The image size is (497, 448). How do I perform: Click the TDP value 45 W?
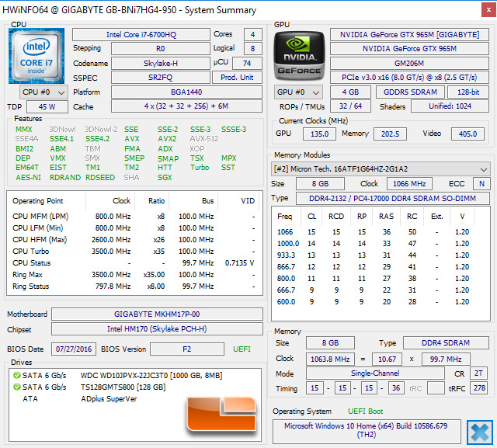point(47,107)
